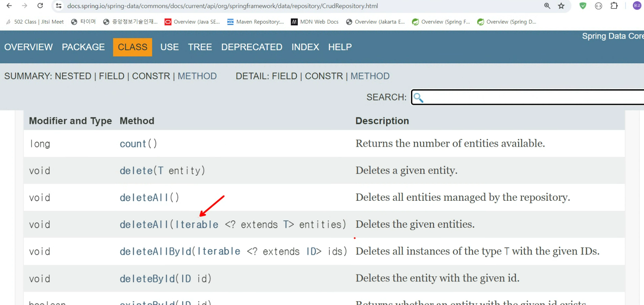Open the TREE navigation tab
The width and height of the screenshot is (644, 305).
tap(200, 47)
